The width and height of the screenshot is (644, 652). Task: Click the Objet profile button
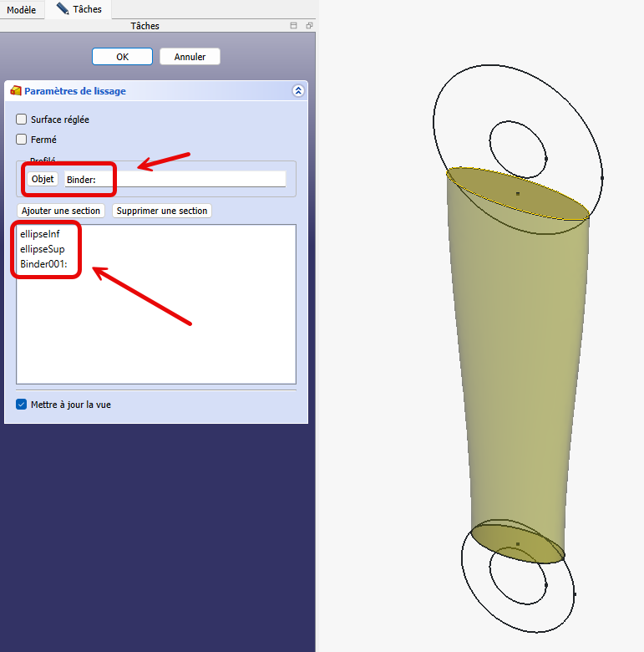43,179
